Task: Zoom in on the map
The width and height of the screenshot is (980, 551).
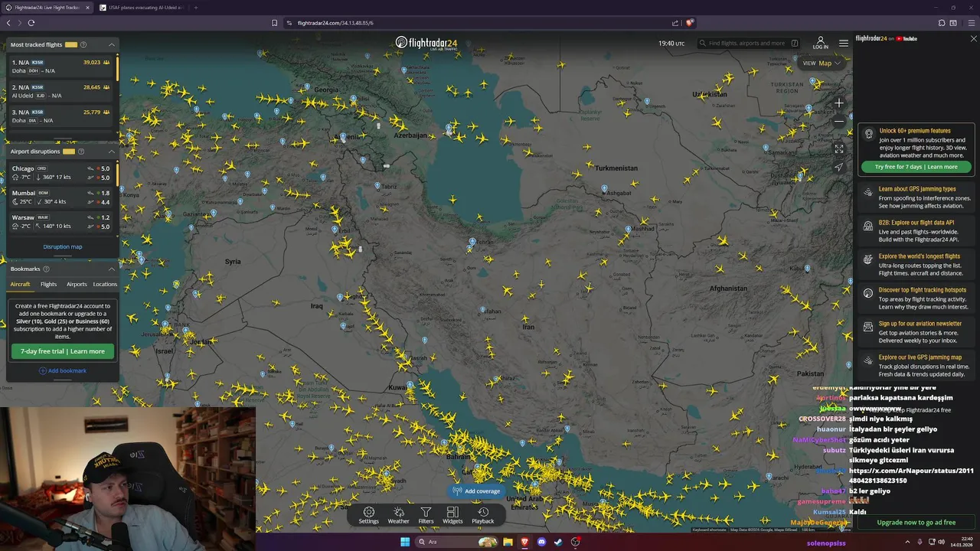Action: point(839,103)
